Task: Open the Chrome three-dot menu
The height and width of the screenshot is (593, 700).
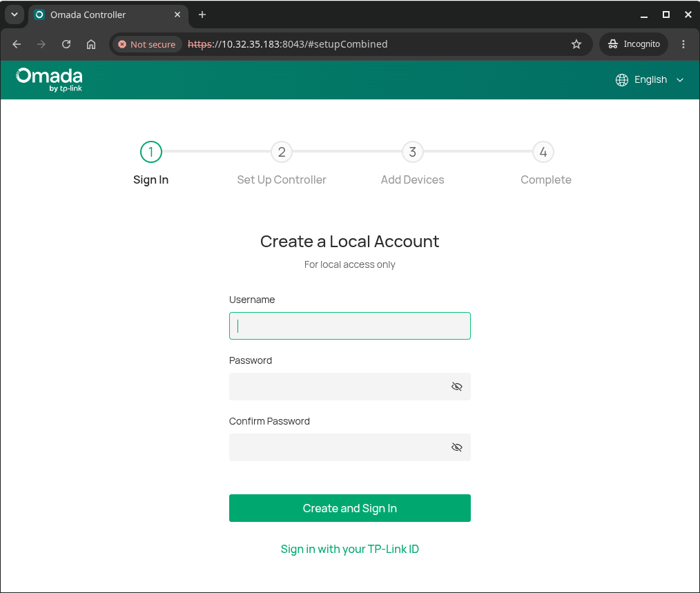Action: point(683,44)
